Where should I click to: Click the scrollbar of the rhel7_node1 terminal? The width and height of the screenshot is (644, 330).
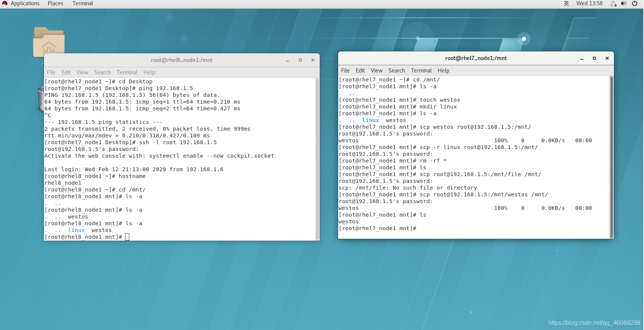click(612, 157)
